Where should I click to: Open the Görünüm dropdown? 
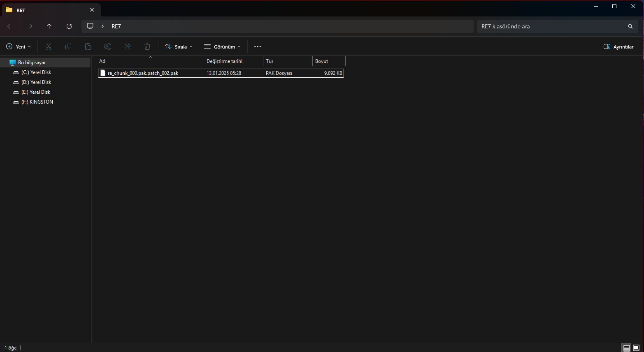pyautogui.click(x=222, y=46)
